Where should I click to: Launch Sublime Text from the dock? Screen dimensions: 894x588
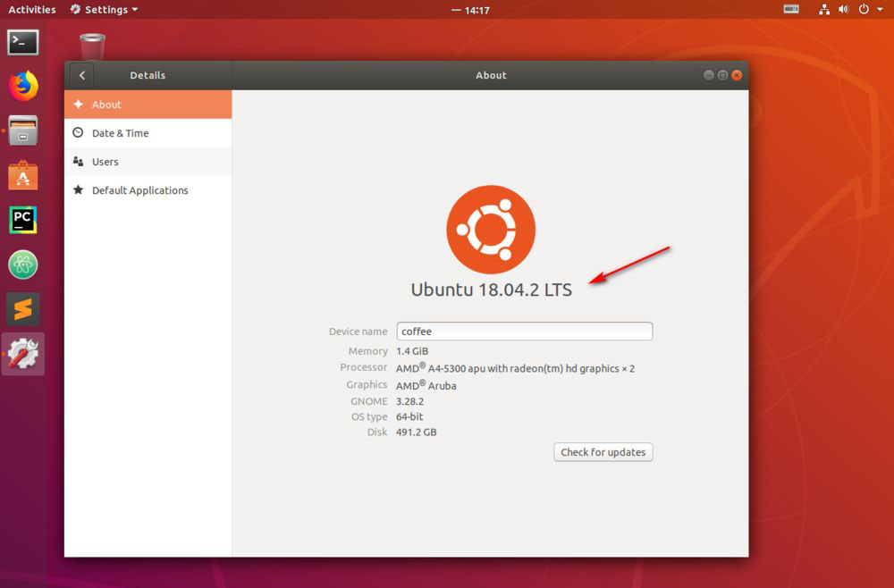(x=23, y=309)
